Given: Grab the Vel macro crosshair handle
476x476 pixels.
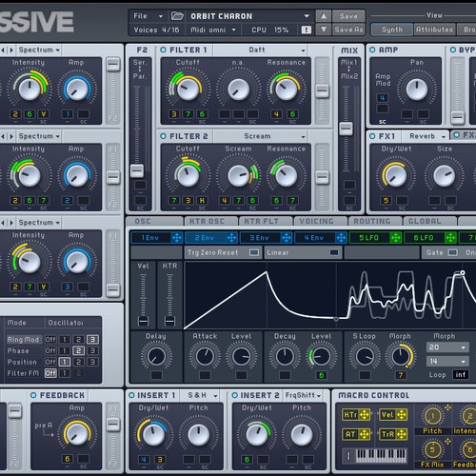Looking at the screenshot, I should tap(402, 414).
